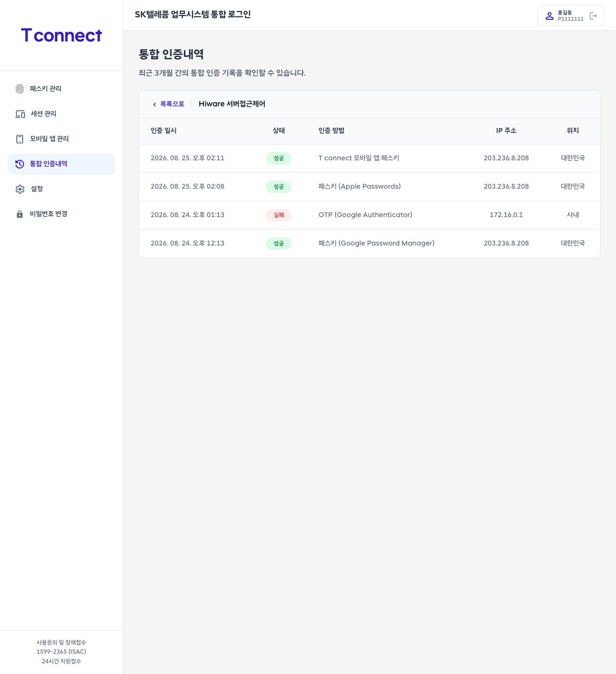Click the devices icon beside 세션 관리
The height and width of the screenshot is (674, 616).
[x=20, y=114]
